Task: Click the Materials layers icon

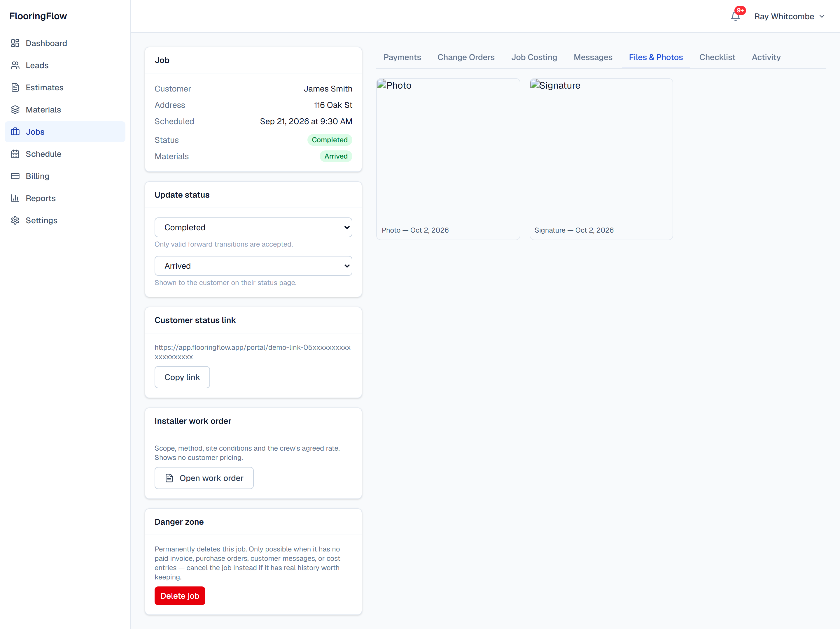Action: point(15,110)
